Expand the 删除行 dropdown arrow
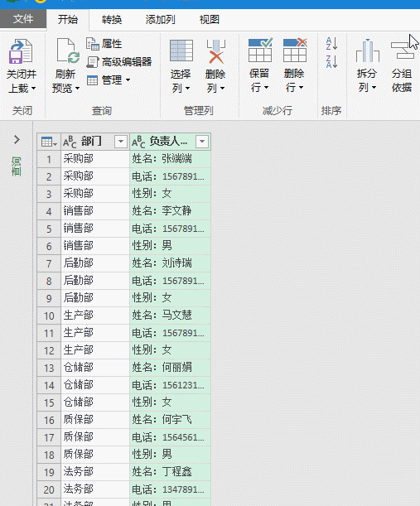The width and height of the screenshot is (420, 506). [302, 87]
